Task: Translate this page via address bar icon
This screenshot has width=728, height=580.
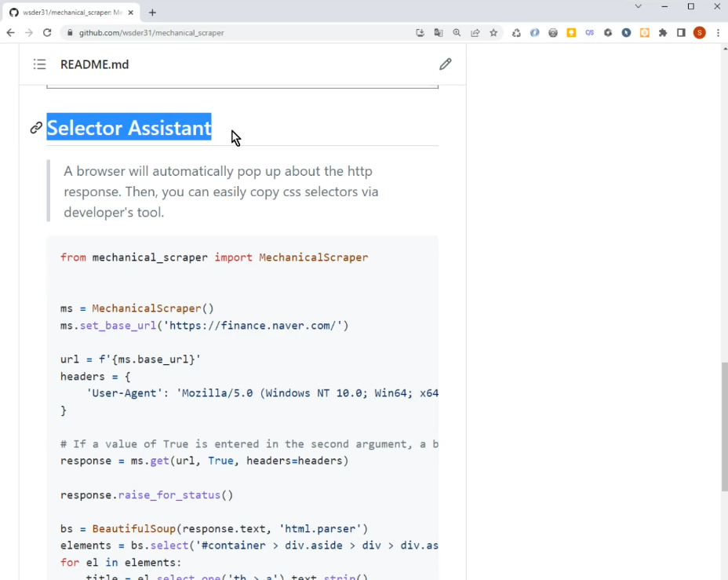Action: point(439,32)
